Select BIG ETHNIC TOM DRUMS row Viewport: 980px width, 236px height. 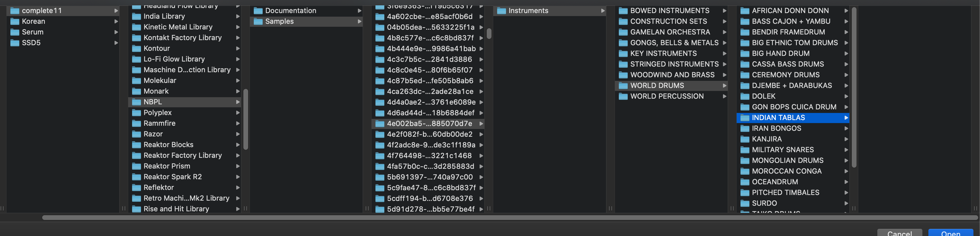click(x=793, y=43)
